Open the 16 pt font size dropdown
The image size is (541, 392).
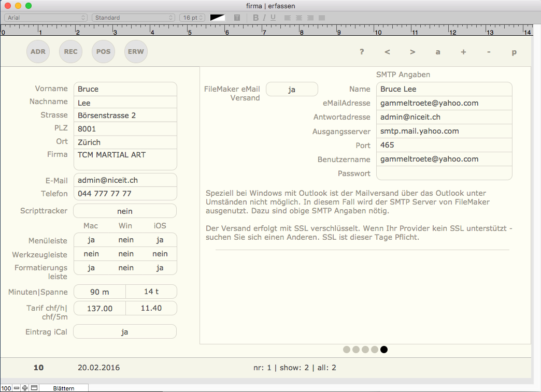pyautogui.click(x=192, y=18)
